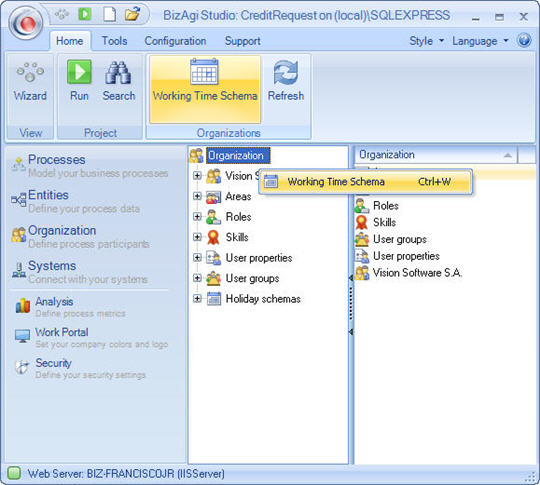Click the Holiday schemas calendar icon

click(x=214, y=299)
